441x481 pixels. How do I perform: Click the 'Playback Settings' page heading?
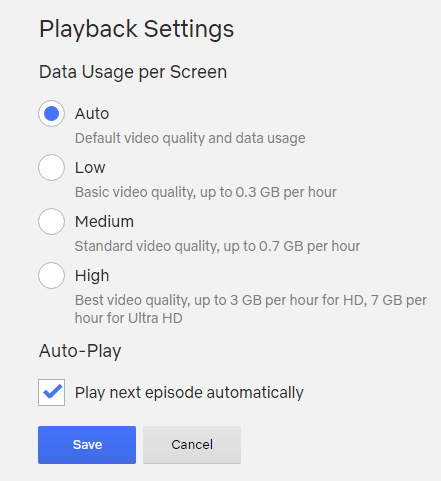tap(137, 29)
